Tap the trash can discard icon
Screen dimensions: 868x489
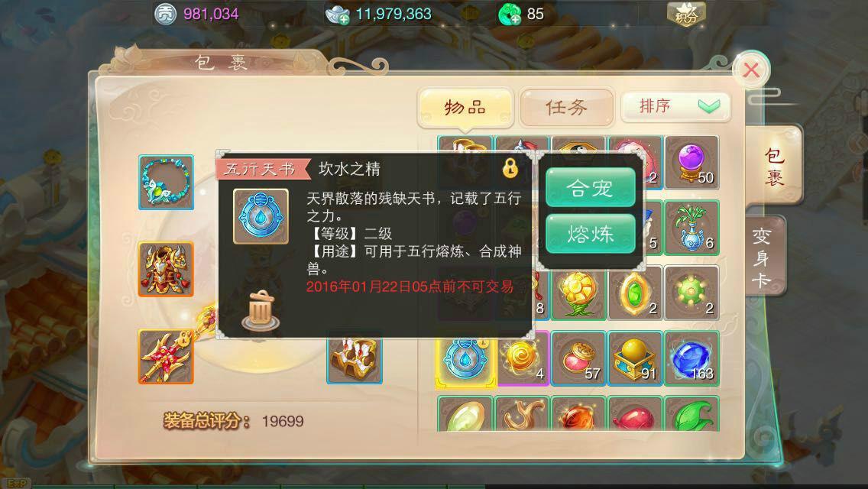pos(261,310)
